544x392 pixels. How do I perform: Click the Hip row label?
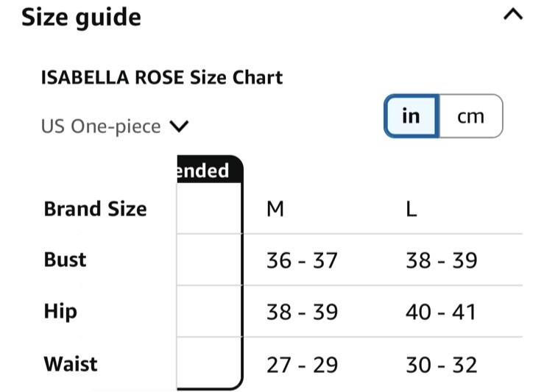60,311
